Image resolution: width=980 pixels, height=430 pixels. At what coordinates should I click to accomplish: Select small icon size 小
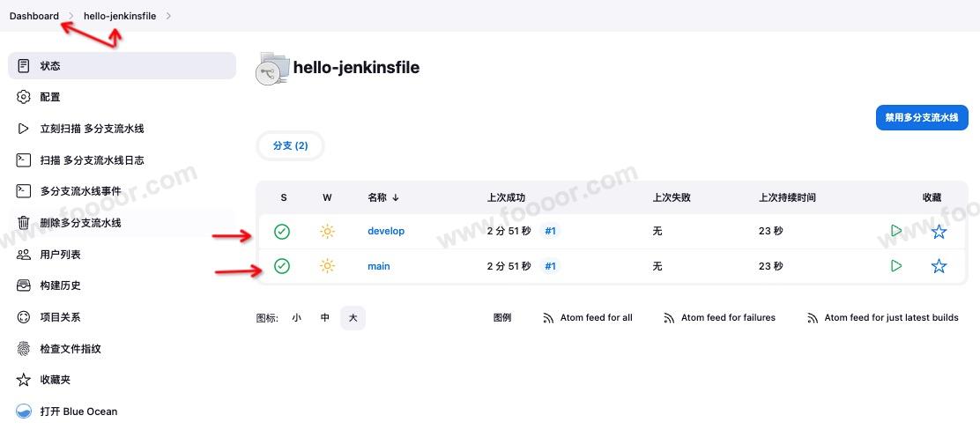pos(297,318)
